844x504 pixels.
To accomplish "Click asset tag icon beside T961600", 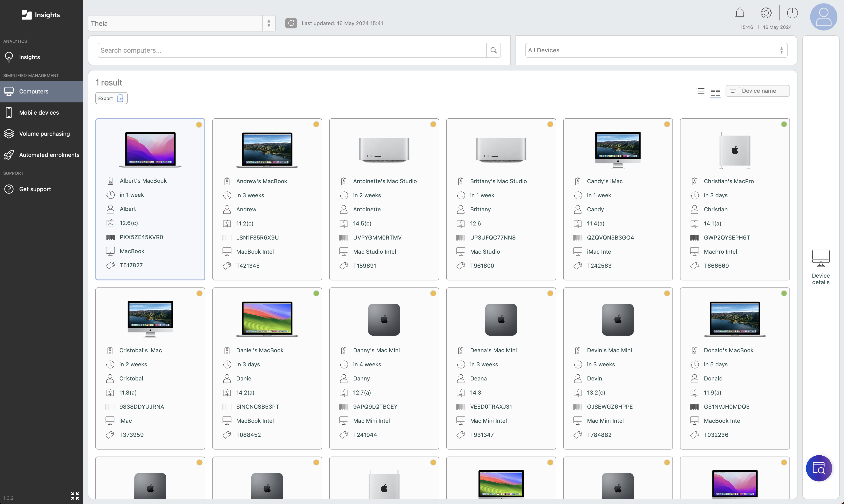I will tap(460, 266).
